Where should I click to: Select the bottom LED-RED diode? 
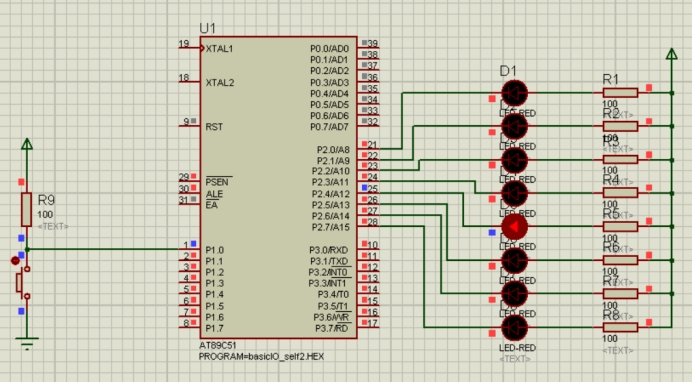[x=514, y=327]
